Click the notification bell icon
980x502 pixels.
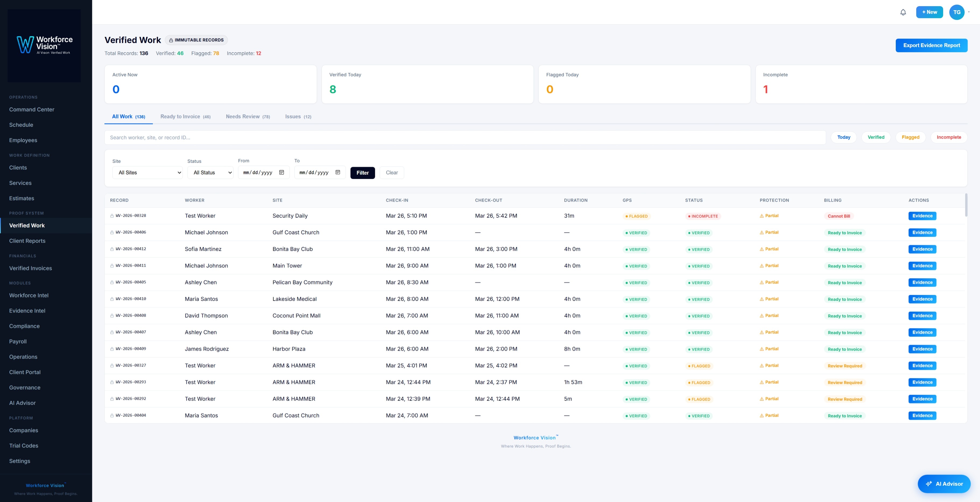pyautogui.click(x=903, y=12)
